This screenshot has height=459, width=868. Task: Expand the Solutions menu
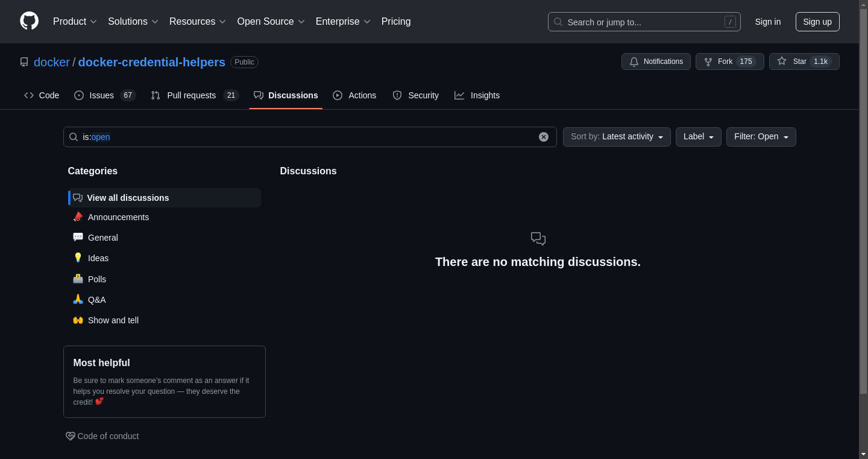click(x=133, y=22)
